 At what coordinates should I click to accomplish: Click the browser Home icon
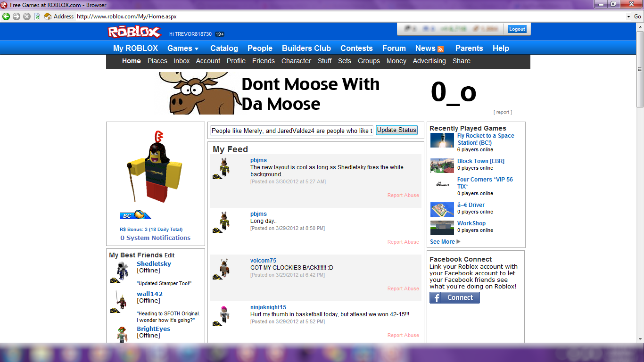(48, 16)
